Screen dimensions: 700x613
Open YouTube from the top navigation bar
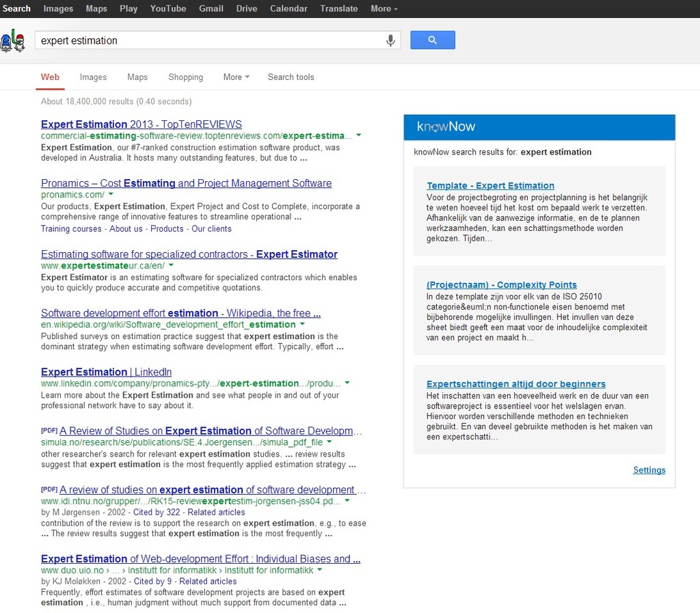[x=168, y=8]
